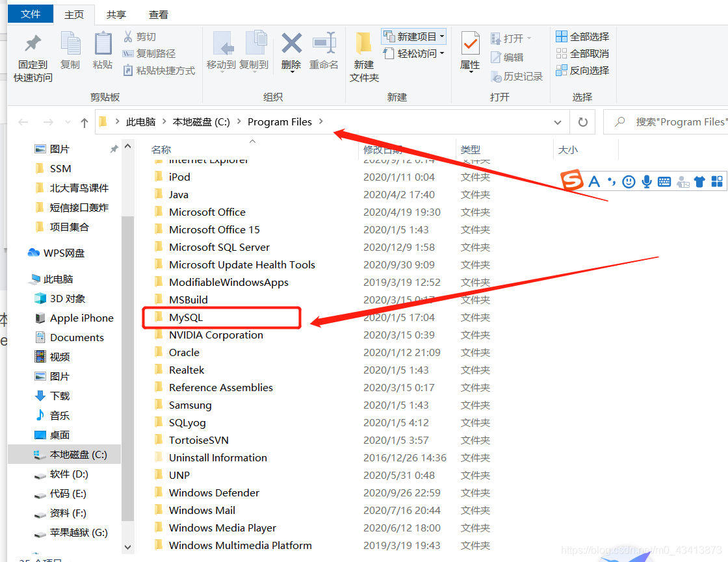Click Invert selection option
The image size is (728, 562).
coord(582,71)
